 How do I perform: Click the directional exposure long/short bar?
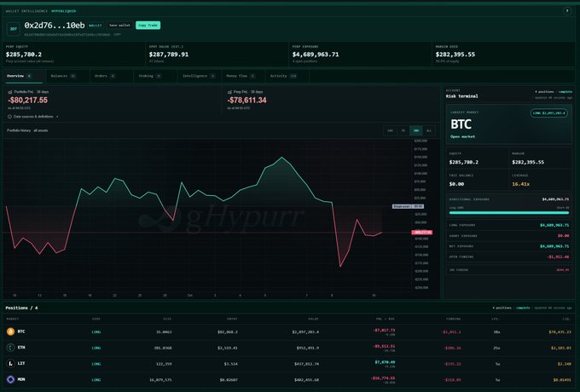coord(509,213)
